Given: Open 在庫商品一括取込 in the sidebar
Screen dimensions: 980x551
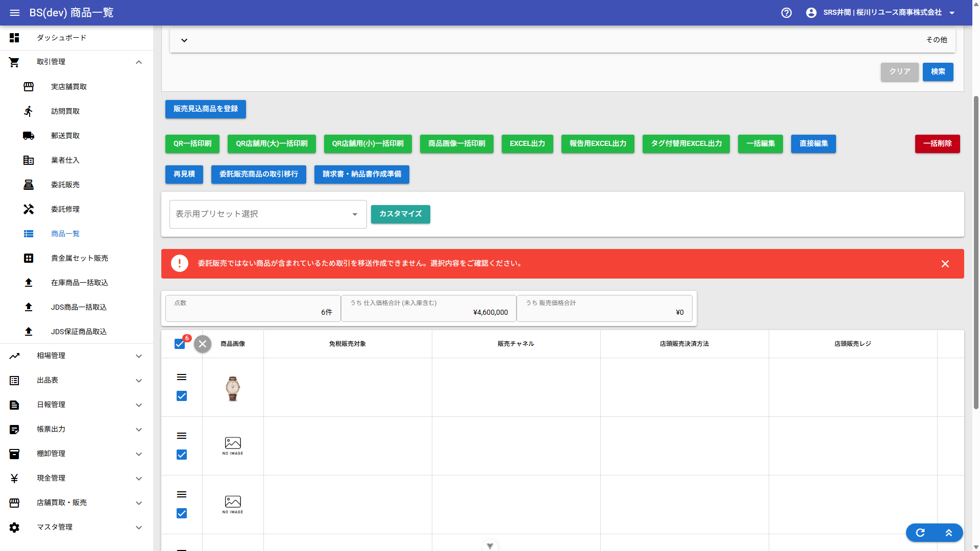Looking at the screenshot, I should point(77,283).
